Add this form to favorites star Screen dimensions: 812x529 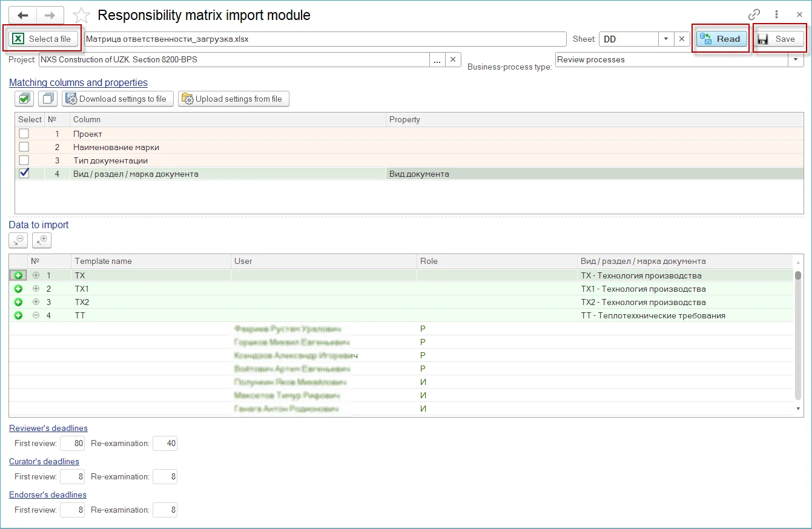point(81,16)
